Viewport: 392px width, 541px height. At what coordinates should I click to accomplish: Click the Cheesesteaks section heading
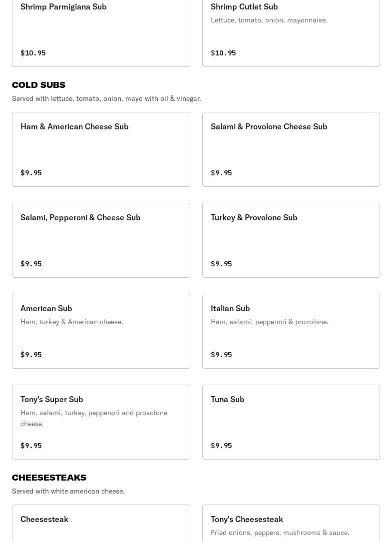(x=49, y=478)
